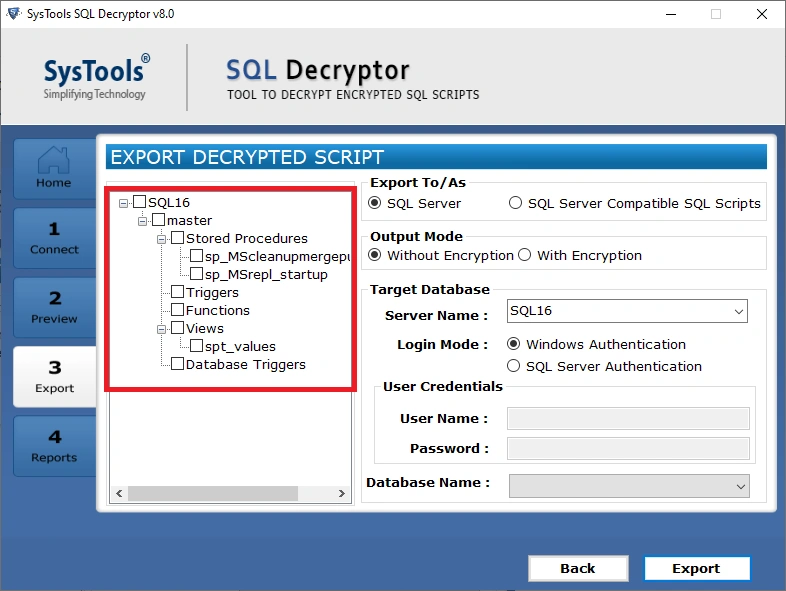The image size is (786, 591).
Task: Select SQL Server Compatible SQL Scripts option
Action: point(516,203)
